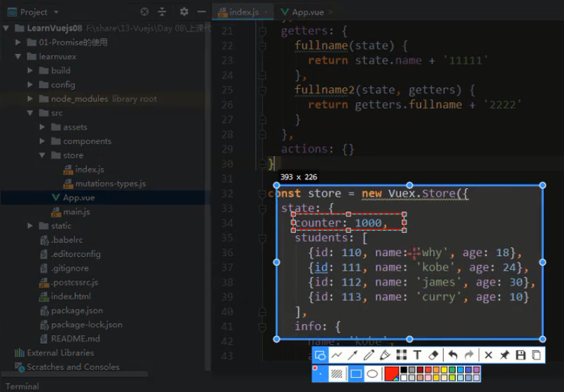Click the locate-in-project target icon
The width and height of the screenshot is (564, 392).
145,12
